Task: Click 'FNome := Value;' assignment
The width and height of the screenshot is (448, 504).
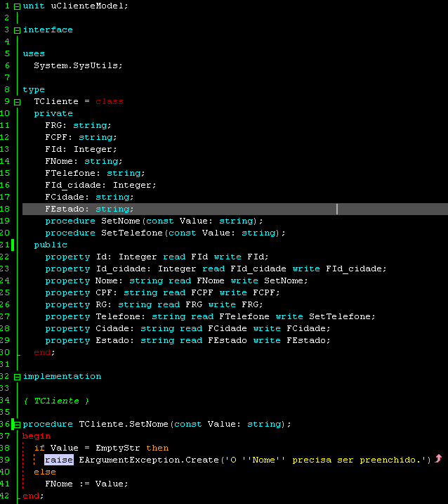Action: (x=86, y=484)
